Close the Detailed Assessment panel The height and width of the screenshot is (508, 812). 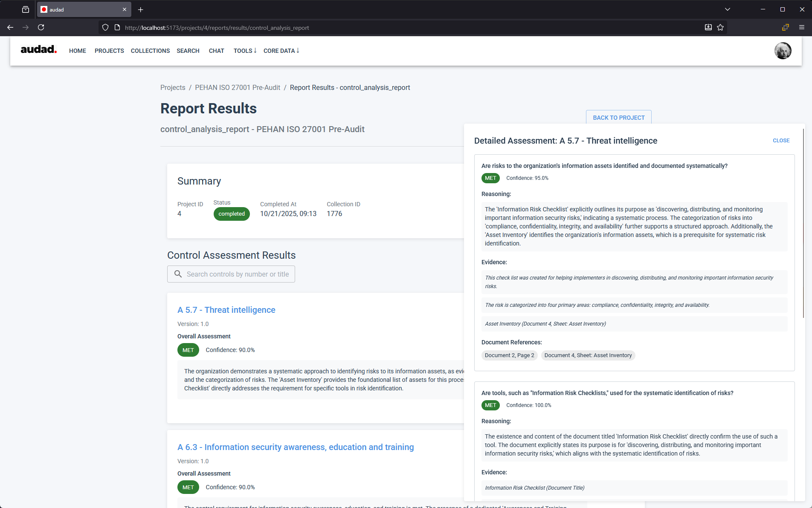point(781,140)
